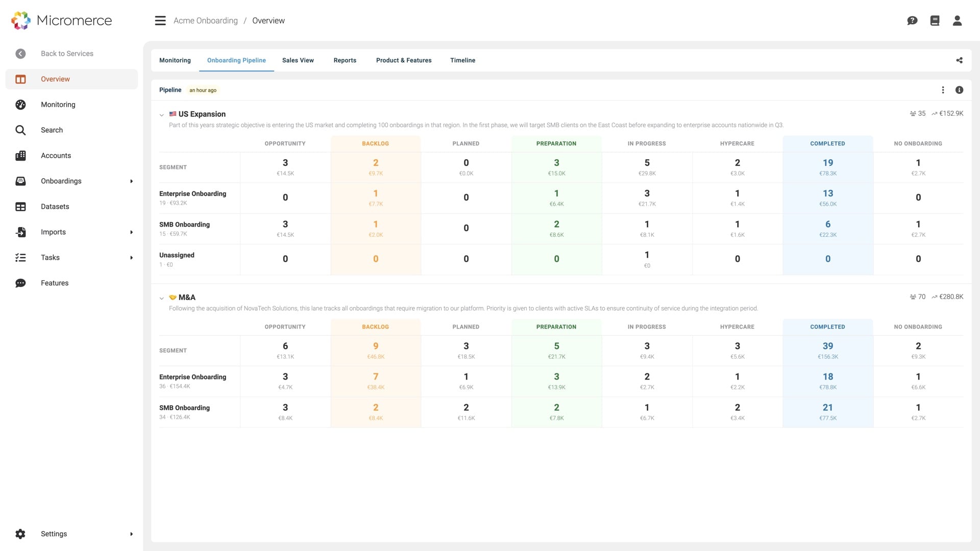980x551 pixels.
Task: Click the Accounts building icon
Action: [20, 156]
